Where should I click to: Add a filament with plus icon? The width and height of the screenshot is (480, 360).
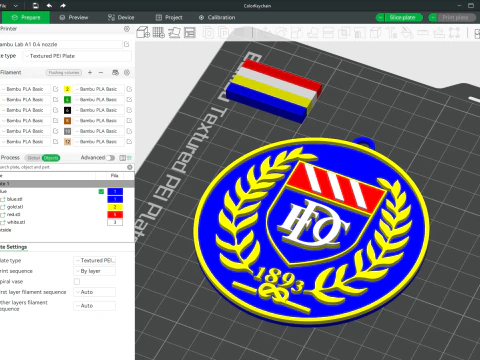point(90,72)
